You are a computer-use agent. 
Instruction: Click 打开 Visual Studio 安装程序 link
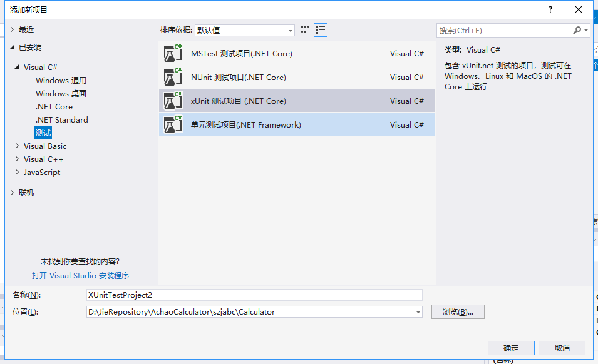pyautogui.click(x=81, y=275)
